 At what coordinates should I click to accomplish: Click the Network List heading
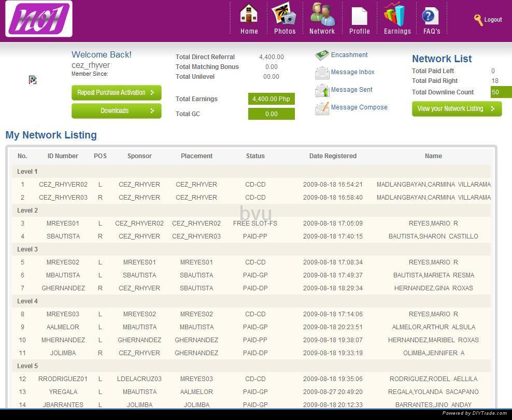click(x=442, y=59)
